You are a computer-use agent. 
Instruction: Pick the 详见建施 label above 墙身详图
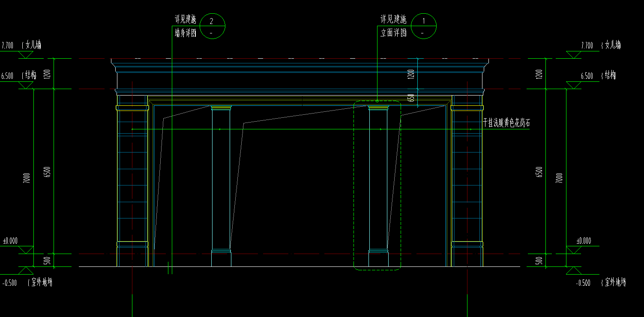[186, 20]
